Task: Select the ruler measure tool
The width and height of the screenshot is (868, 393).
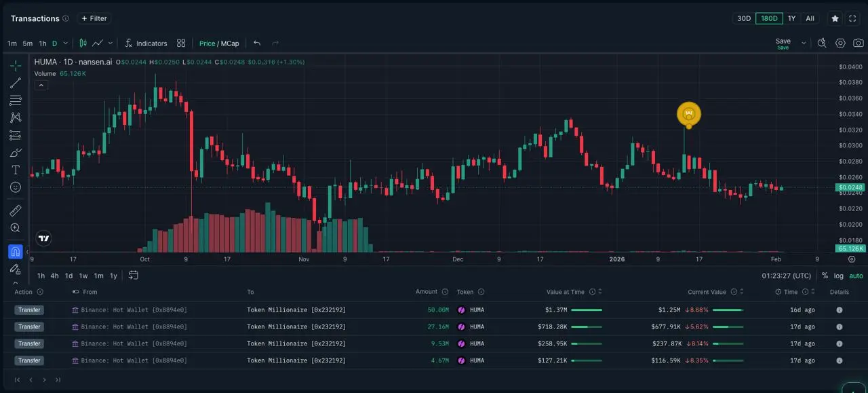Action: tap(16, 210)
